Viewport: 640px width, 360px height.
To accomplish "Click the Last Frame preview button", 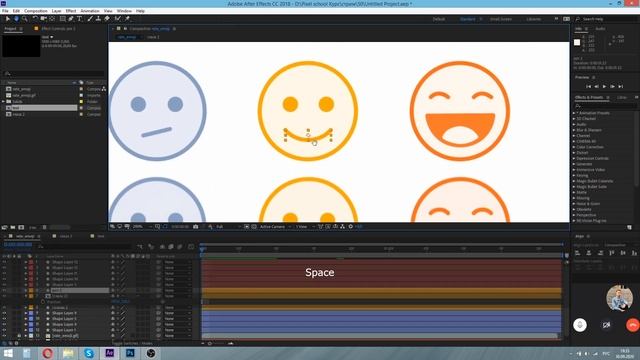I will click(x=620, y=87).
